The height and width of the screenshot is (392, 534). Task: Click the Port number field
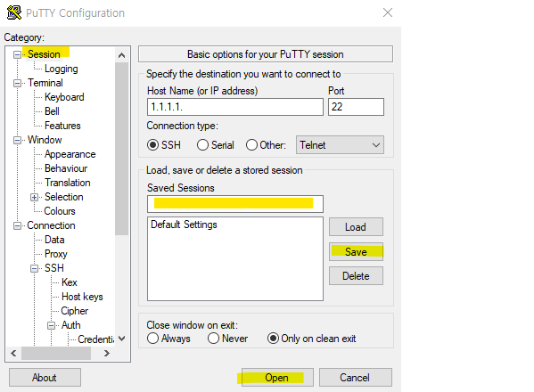coord(356,107)
